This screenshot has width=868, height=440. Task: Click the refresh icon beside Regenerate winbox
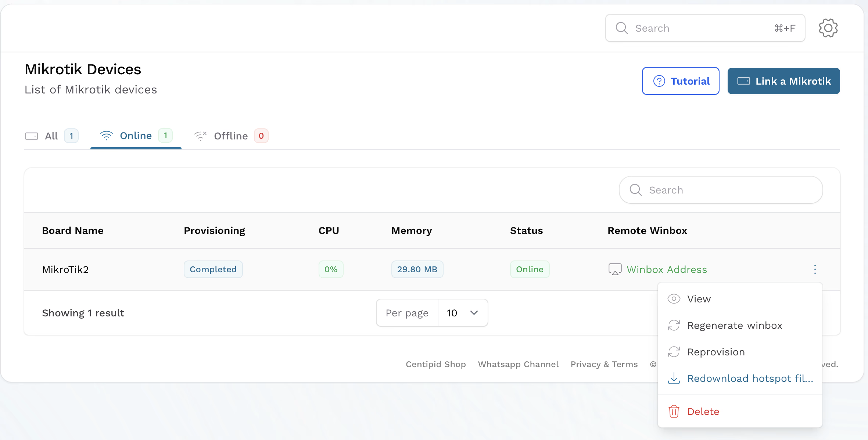[674, 325]
